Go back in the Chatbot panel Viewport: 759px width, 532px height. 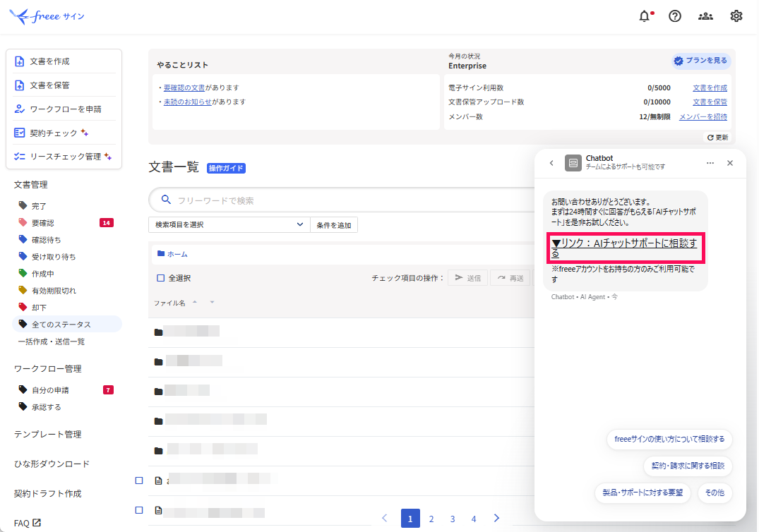point(551,163)
